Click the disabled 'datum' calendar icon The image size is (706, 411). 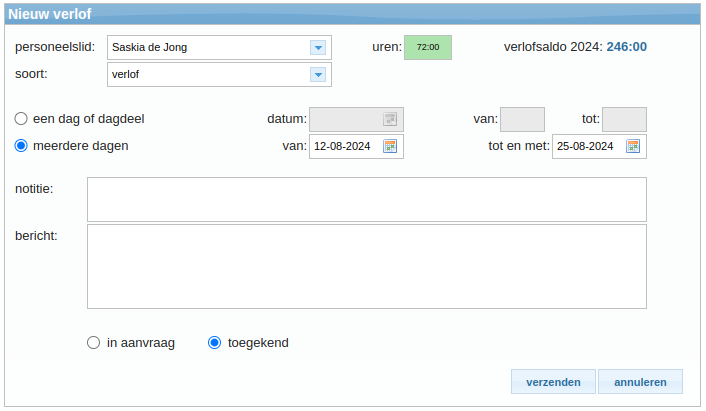[390, 119]
